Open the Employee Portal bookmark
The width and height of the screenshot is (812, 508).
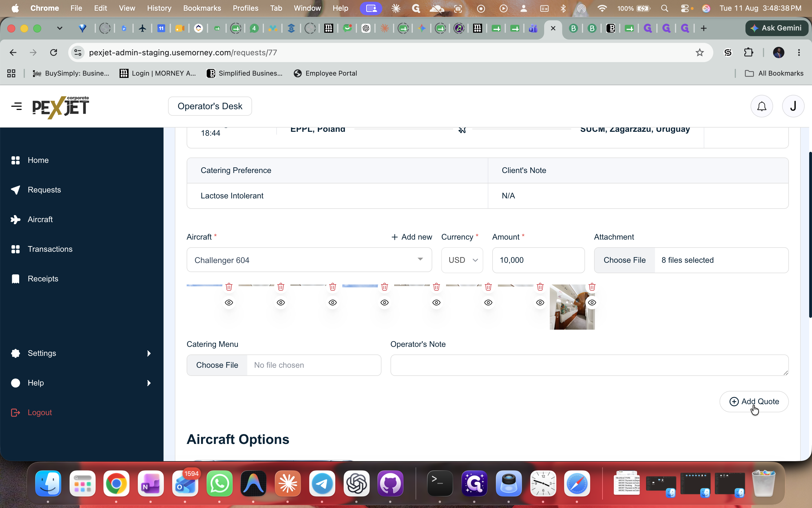[x=325, y=73]
